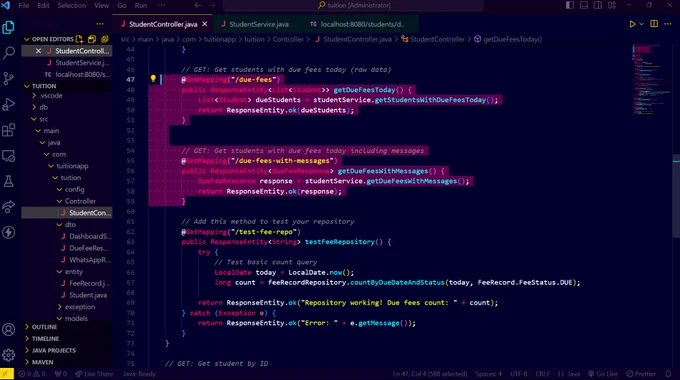Open the Manage gear icon
The height and width of the screenshot is (380, 680).
(8, 355)
